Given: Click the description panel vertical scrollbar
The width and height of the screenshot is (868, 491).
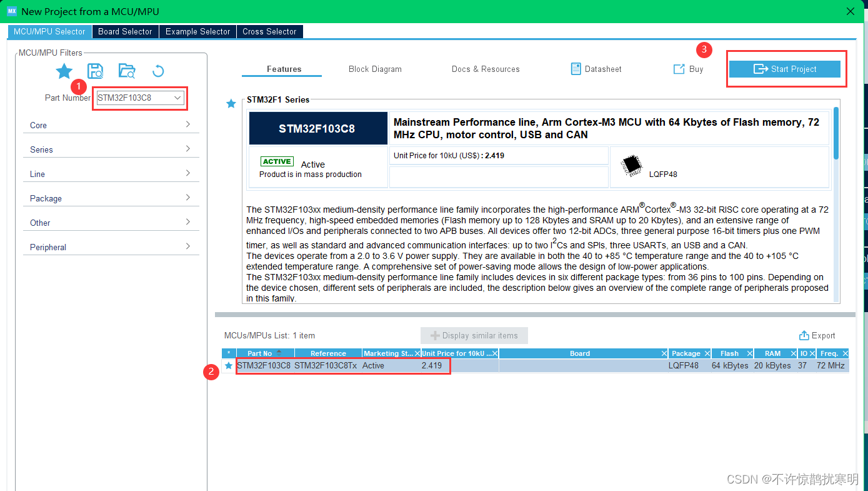Looking at the screenshot, I should [836, 133].
